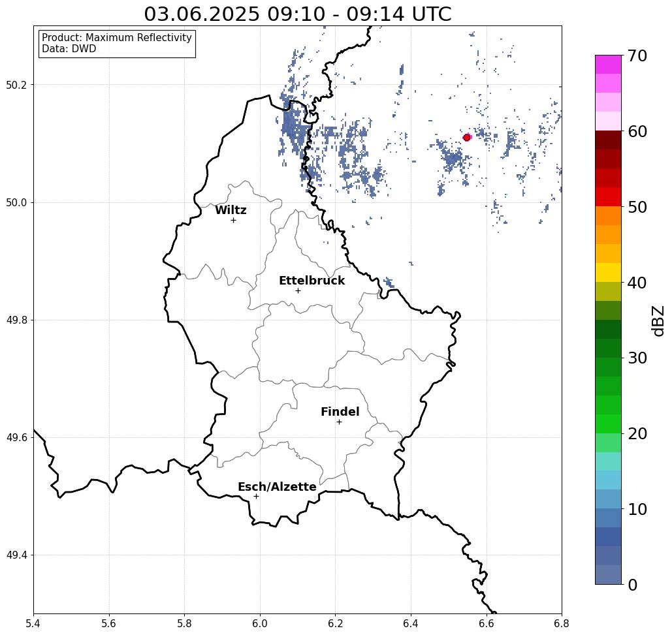Click longitude tick label 5.8

pos(184,623)
